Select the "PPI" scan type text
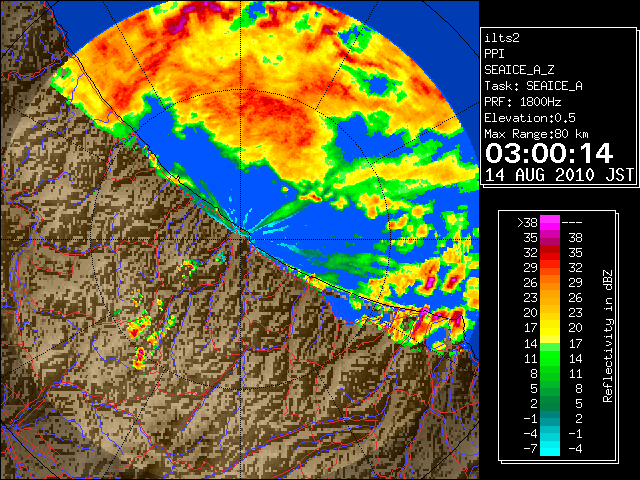Viewport: 640px width, 480px height. pos(494,54)
